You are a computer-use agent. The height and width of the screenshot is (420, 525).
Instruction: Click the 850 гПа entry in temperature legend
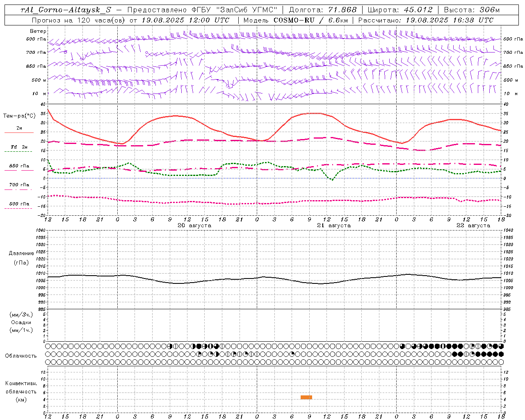[x=19, y=166]
